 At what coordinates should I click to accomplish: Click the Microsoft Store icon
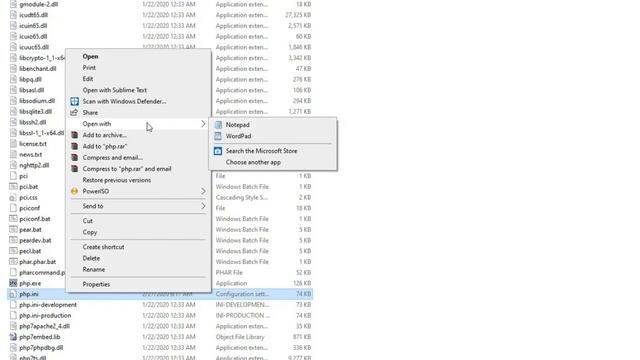click(x=218, y=151)
